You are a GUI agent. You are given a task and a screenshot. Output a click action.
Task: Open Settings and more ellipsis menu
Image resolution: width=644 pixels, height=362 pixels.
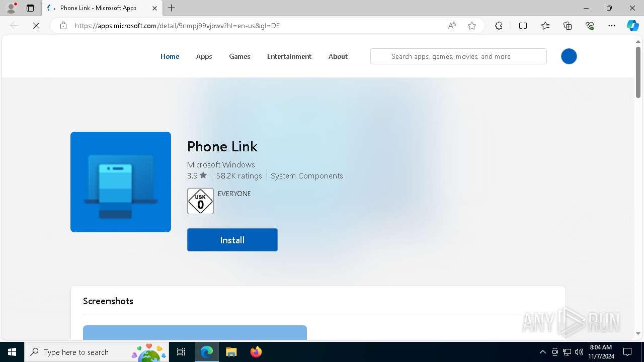pos(612,26)
